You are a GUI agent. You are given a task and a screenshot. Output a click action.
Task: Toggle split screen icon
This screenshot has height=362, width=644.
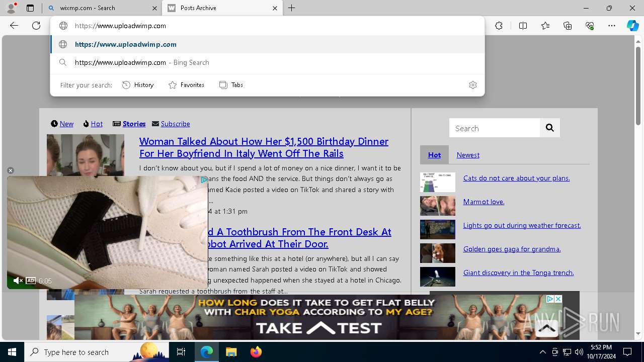click(x=523, y=26)
